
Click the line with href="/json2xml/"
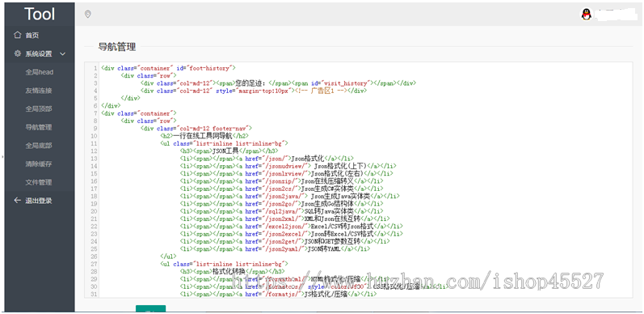click(284, 219)
